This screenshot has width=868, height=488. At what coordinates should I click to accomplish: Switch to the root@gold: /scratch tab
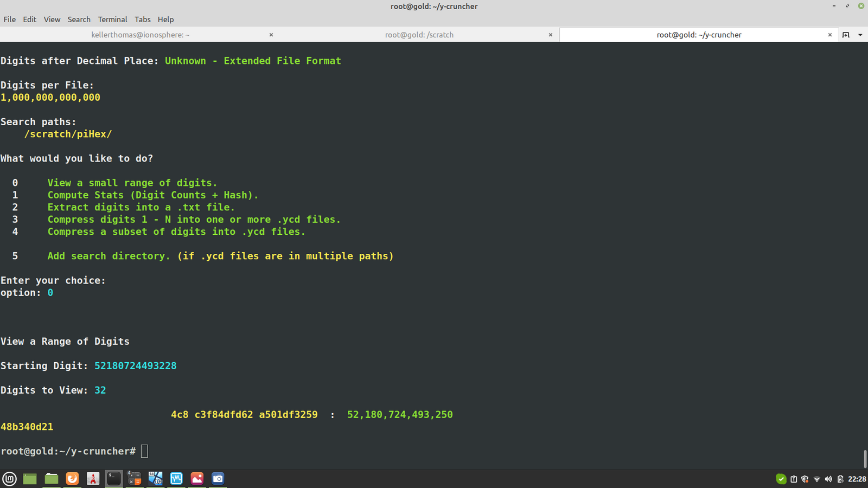coord(419,35)
